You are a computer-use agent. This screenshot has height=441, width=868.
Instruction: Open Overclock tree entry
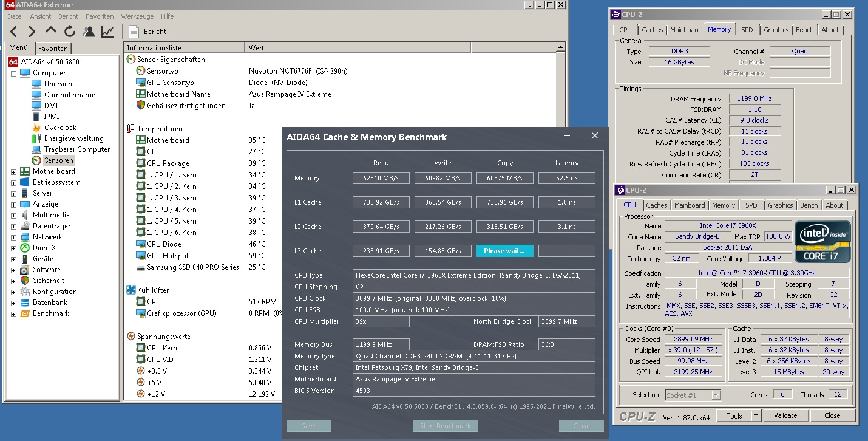click(x=60, y=128)
